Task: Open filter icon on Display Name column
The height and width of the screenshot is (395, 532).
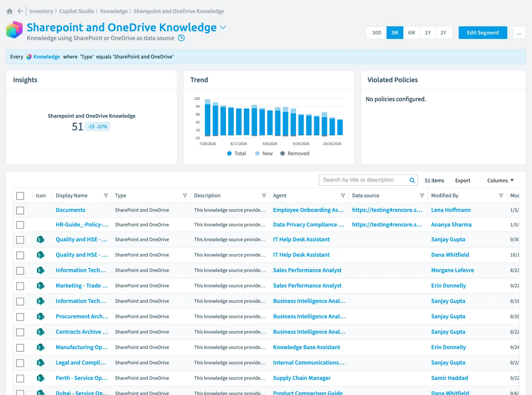Action: point(106,196)
